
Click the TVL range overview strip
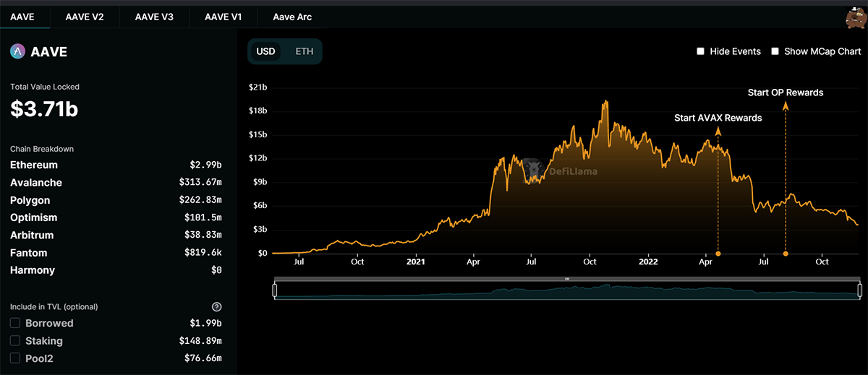pyautogui.click(x=567, y=290)
